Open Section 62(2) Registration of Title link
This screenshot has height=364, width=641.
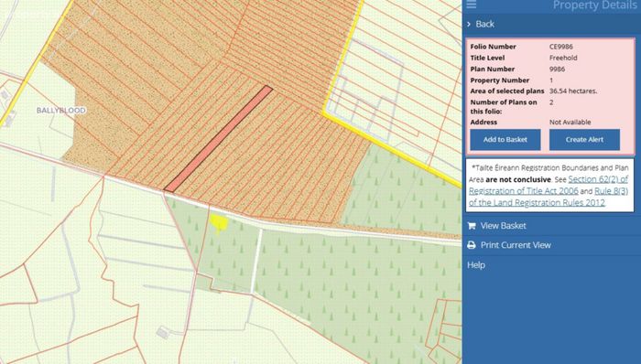[549, 186]
